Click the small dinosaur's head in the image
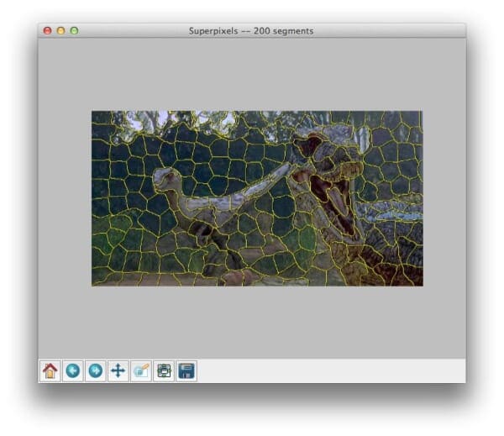Screen dimensions: 504x436 pyautogui.click(x=166, y=178)
